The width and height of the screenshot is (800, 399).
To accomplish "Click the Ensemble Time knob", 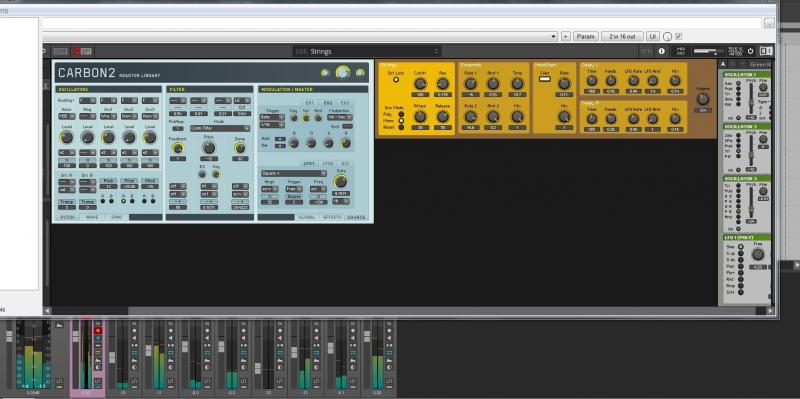I will click(x=517, y=84).
